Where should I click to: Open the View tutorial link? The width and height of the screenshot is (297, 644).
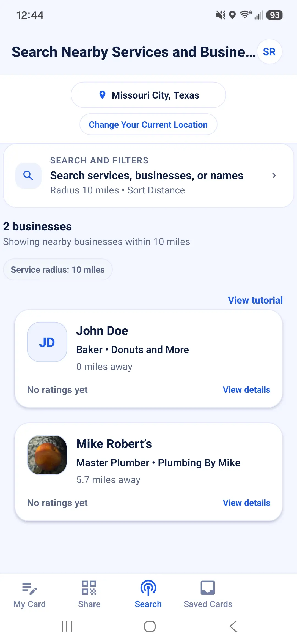click(x=255, y=300)
